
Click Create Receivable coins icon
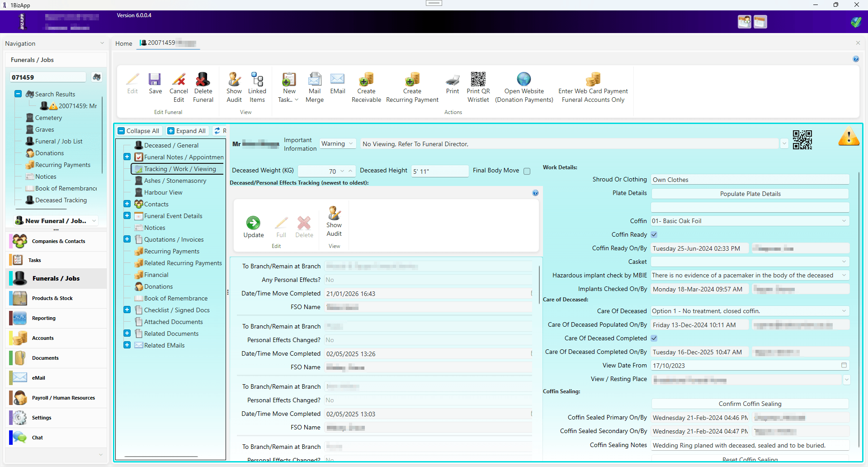click(366, 79)
